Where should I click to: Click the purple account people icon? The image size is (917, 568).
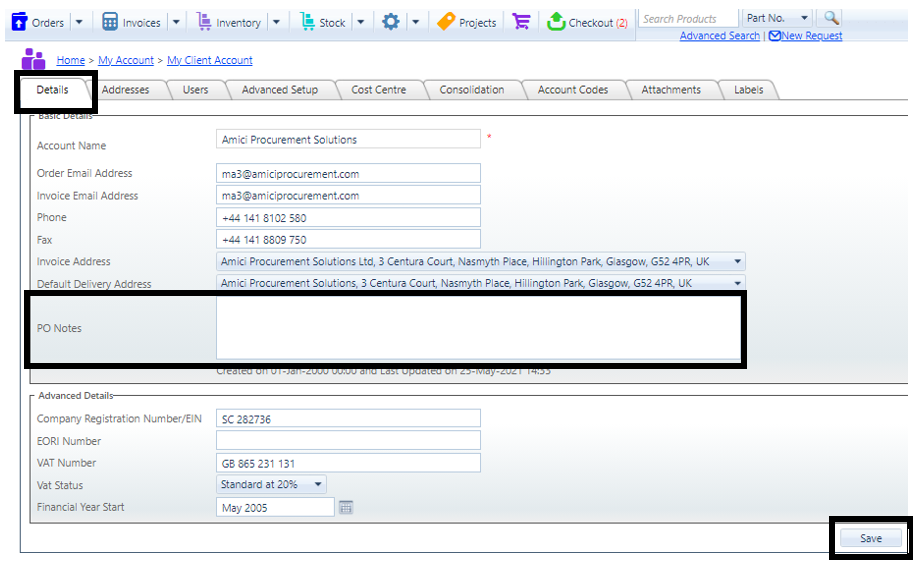pos(33,59)
